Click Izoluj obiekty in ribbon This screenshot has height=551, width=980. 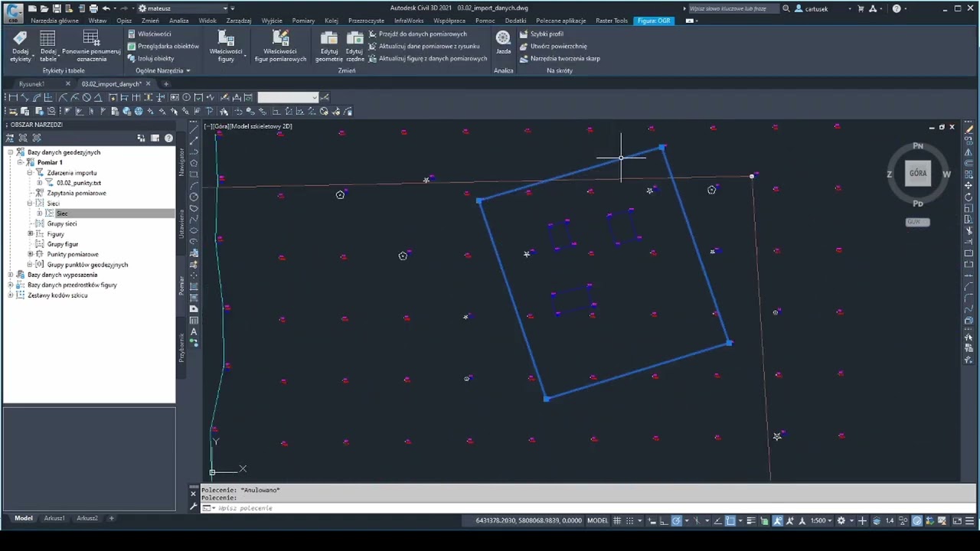[151, 58]
